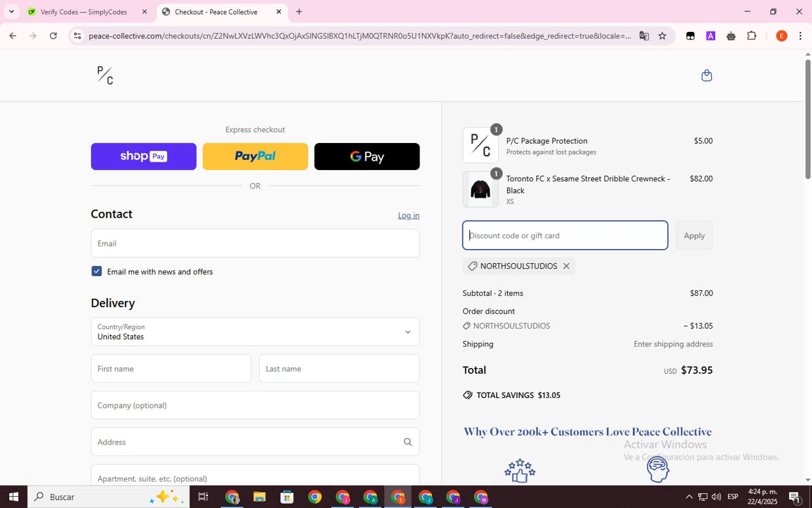812x508 pixels.
Task: Click the Buscar taskbar search box
Action: pos(108,497)
